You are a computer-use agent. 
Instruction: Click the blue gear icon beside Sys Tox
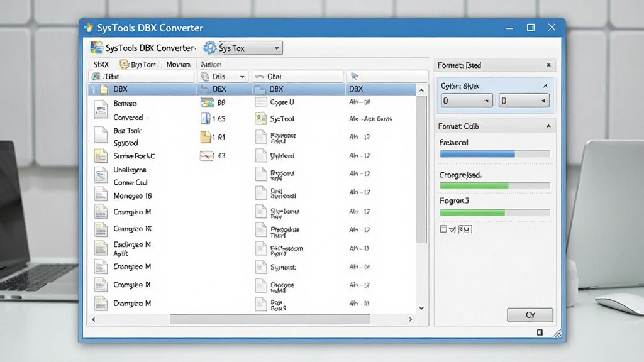click(x=209, y=48)
